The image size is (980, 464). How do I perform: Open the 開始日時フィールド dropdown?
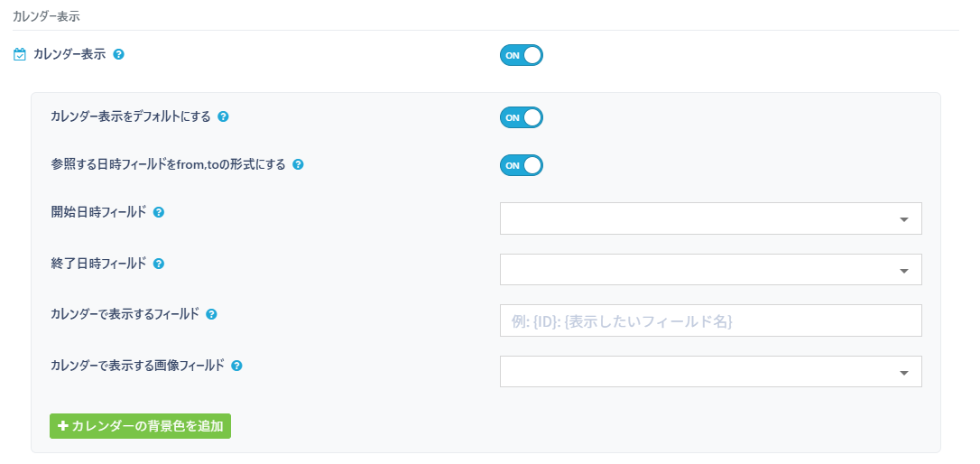[x=710, y=218]
